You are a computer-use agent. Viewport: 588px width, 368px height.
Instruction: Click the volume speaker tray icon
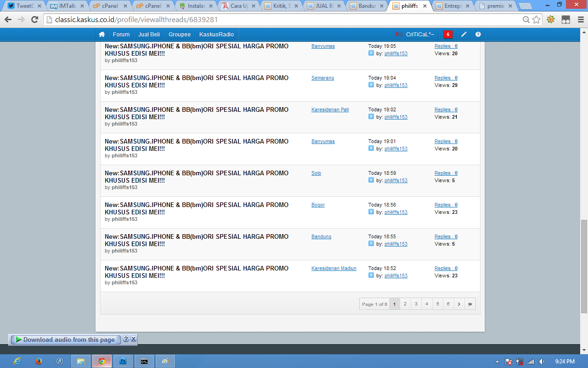tap(542, 362)
